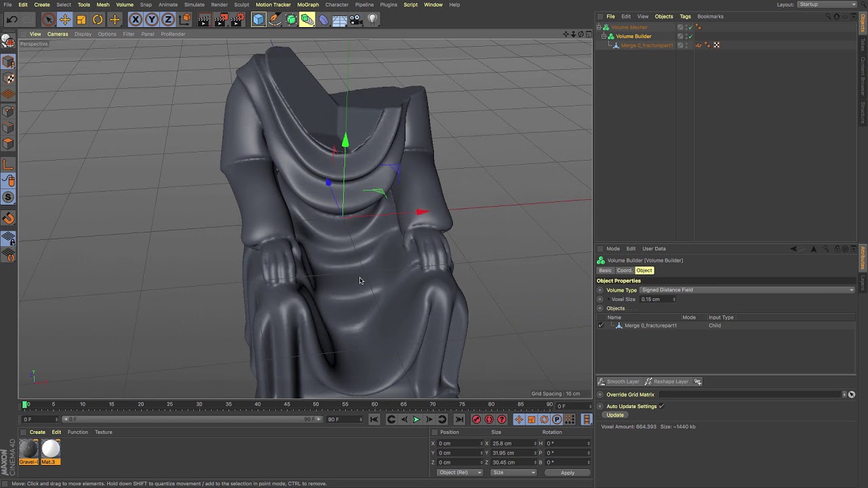This screenshot has height=488, width=868.
Task: Switch to the Coord. attribute tab
Action: click(x=624, y=270)
